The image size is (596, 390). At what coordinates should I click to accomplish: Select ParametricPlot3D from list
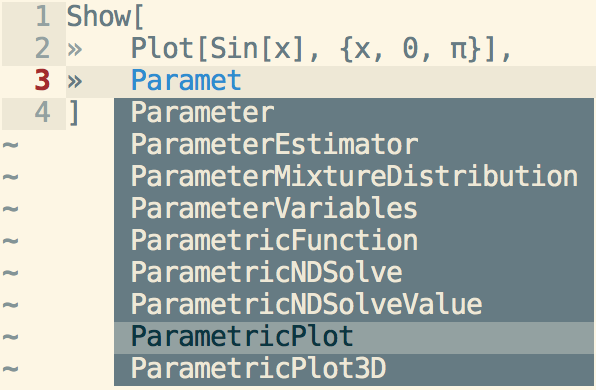coord(354,369)
